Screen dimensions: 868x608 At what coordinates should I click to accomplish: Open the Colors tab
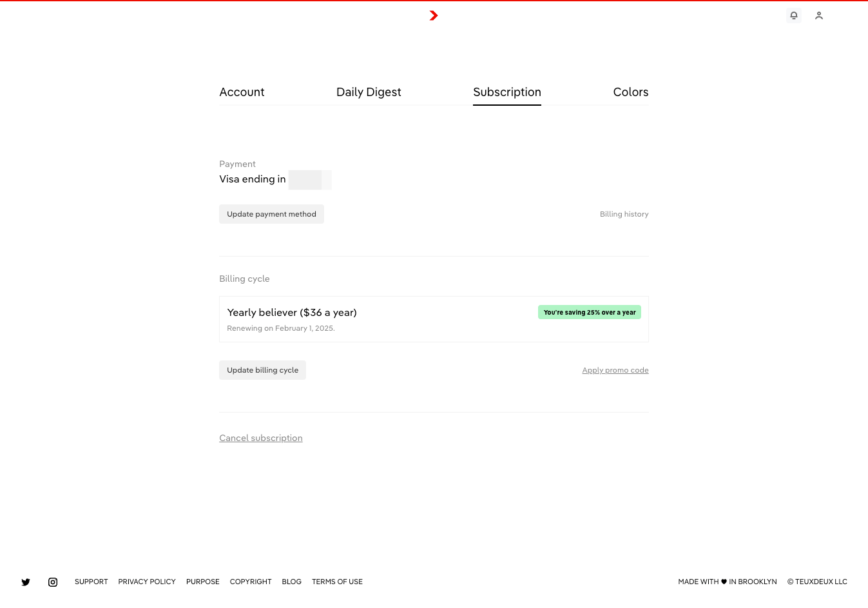click(631, 92)
